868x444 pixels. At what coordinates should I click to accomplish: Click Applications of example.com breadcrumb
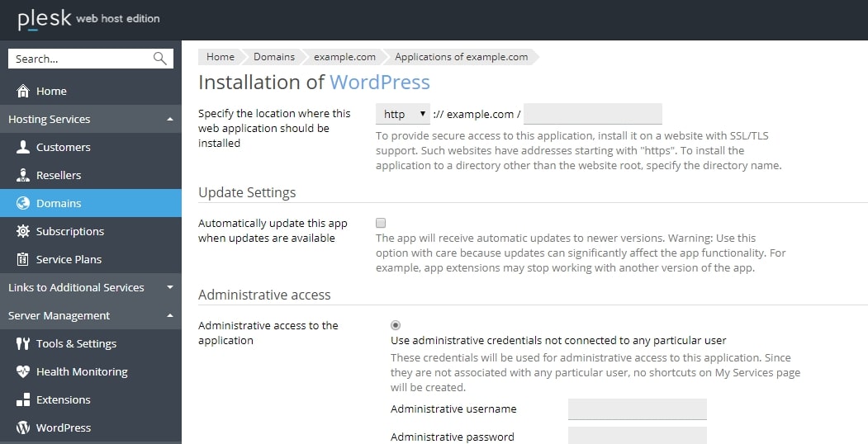[461, 56]
